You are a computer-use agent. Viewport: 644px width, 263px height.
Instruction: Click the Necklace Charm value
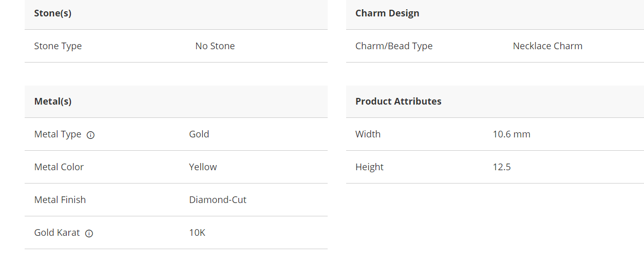tap(547, 46)
